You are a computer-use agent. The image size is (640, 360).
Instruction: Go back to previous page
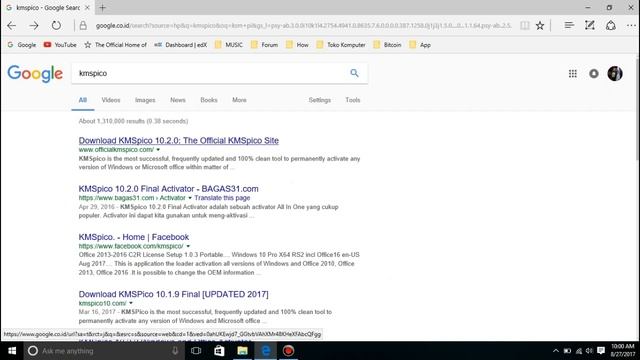pyautogui.click(x=11, y=26)
